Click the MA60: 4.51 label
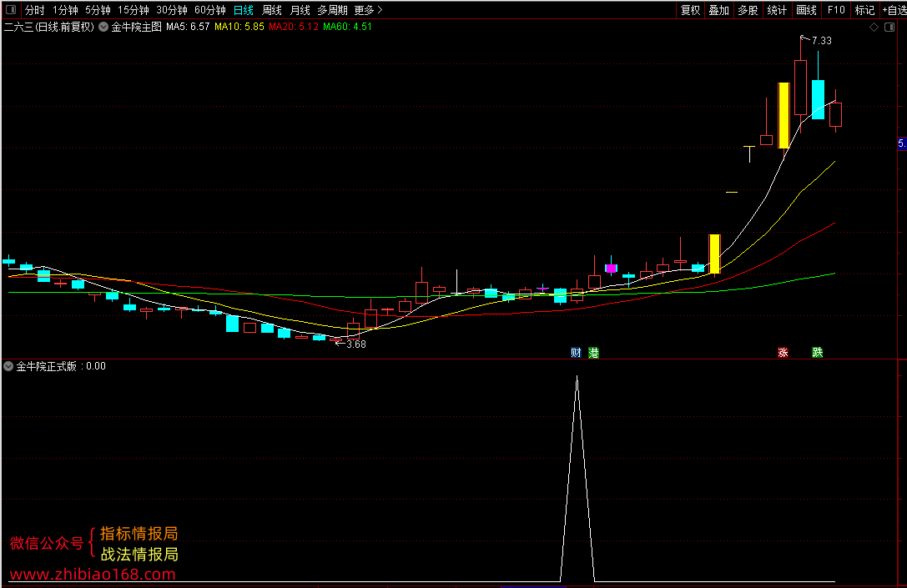Image resolution: width=907 pixels, height=588 pixels. click(x=348, y=27)
